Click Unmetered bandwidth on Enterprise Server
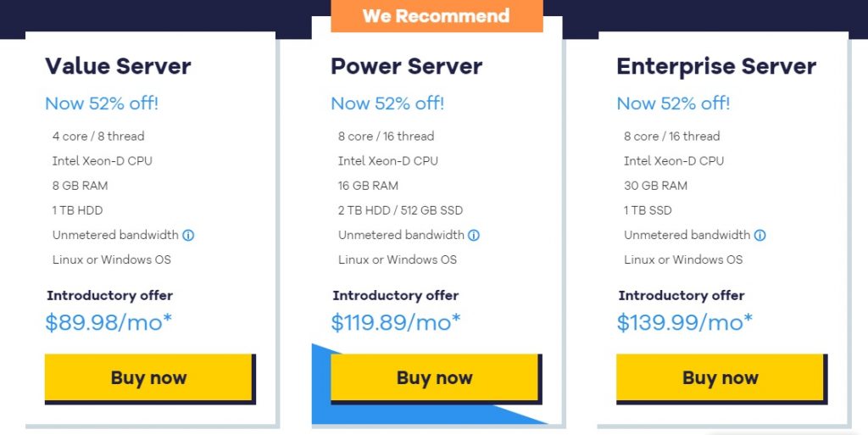Screen dimensions: 868x435 (x=687, y=235)
